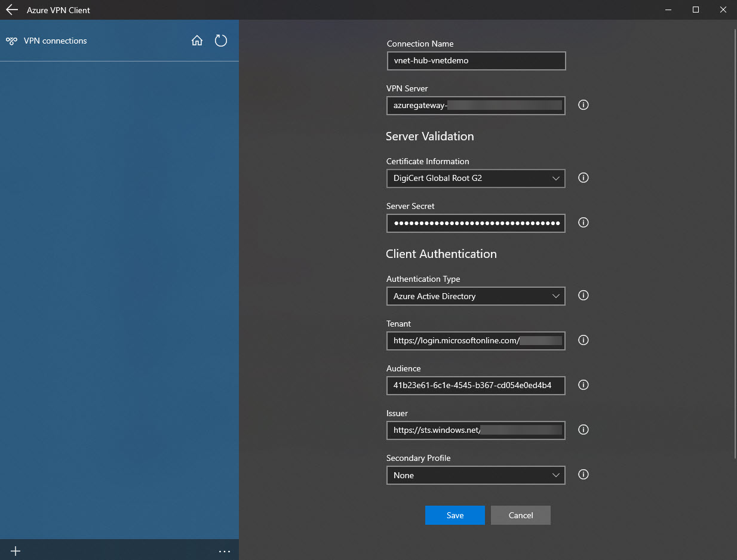
Task: Click the VPN Server input field
Action: pos(476,105)
